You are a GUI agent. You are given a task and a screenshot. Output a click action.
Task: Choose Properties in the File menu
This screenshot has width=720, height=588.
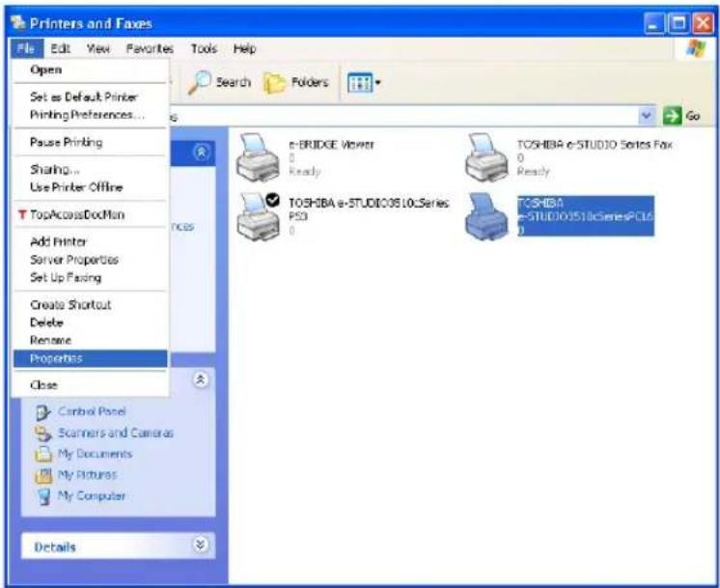(91, 358)
